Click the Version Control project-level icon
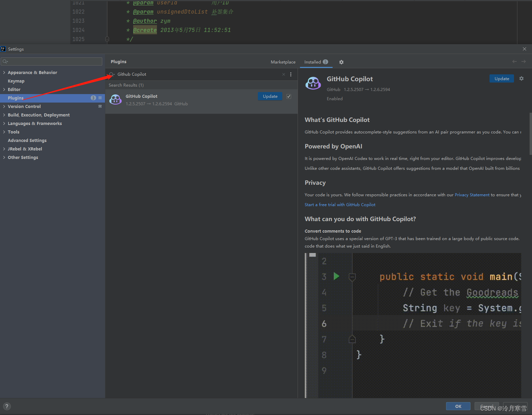532x415 pixels. pyautogui.click(x=100, y=106)
